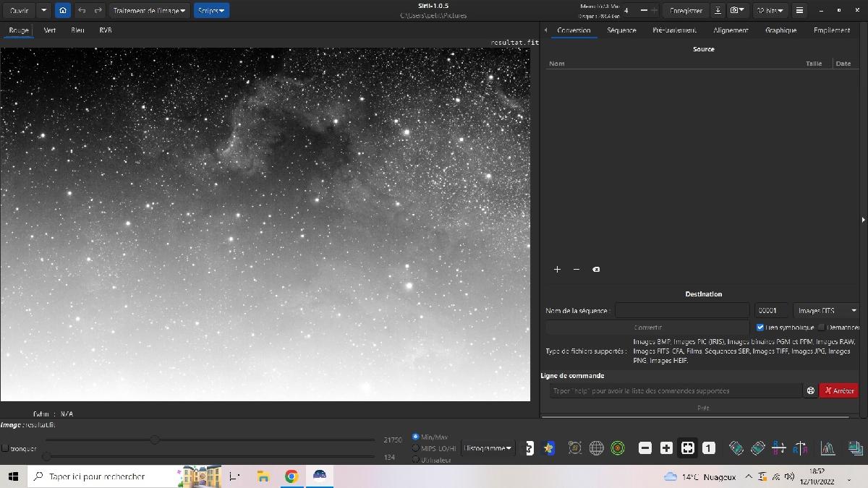Screen dimensions: 868x488
Task: Open the Images FITS format dropdown
Action: click(826, 311)
